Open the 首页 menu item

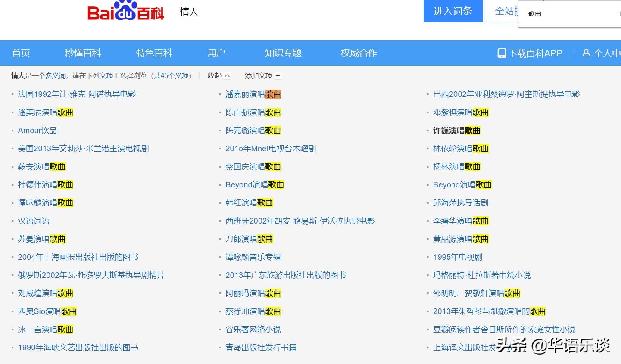click(21, 53)
